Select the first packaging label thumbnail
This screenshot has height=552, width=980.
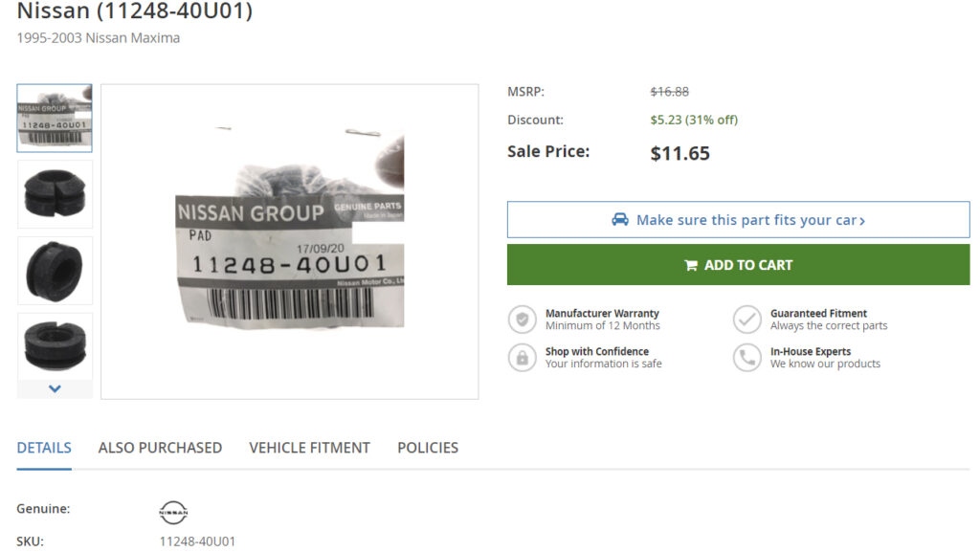(x=55, y=119)
